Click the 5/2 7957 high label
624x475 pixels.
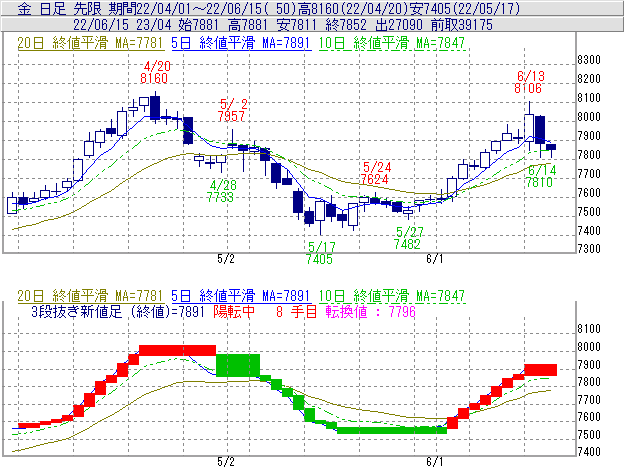pos(233,110)
